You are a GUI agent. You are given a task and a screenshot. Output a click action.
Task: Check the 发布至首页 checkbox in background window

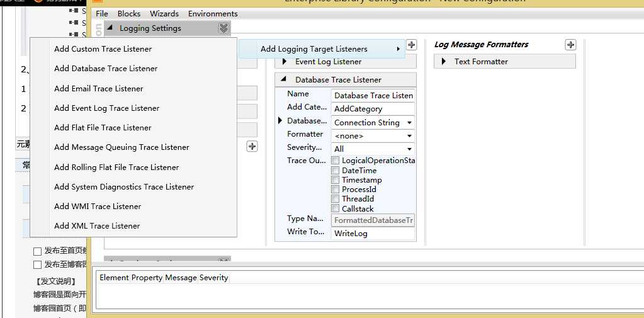pos(37,251)
